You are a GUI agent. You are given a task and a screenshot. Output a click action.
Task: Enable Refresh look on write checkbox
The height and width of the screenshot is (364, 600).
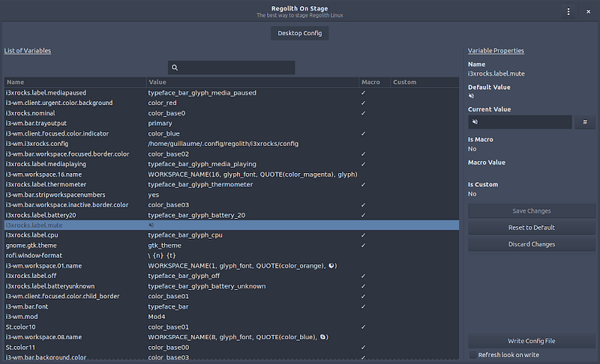(x=472, y=355)
